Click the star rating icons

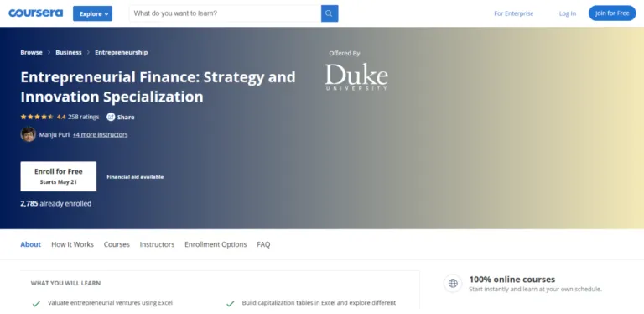click(x=37, y=117)
